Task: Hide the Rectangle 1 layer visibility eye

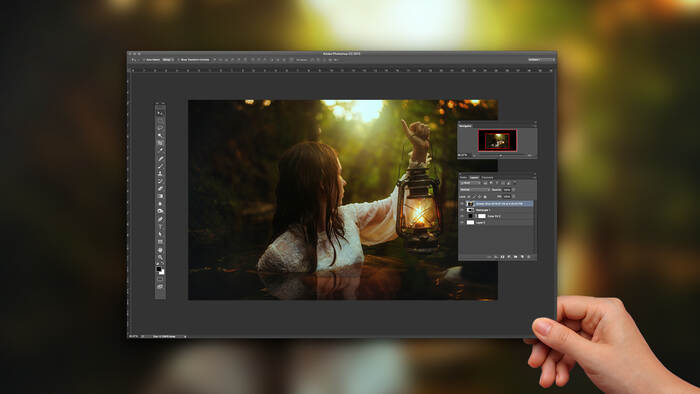Action: [x=462, y=210]
